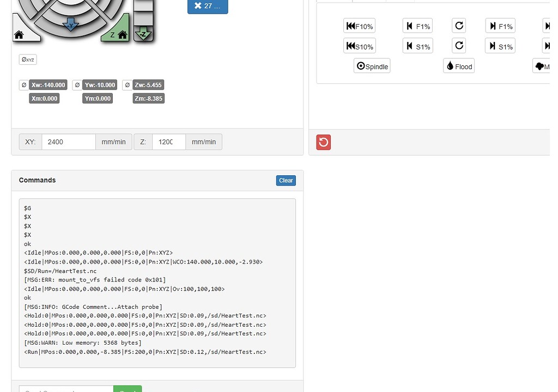The height and width of the screenshot is (392, 558).
Task: Jog down with the -Z arrow
Action: [143, 34]
